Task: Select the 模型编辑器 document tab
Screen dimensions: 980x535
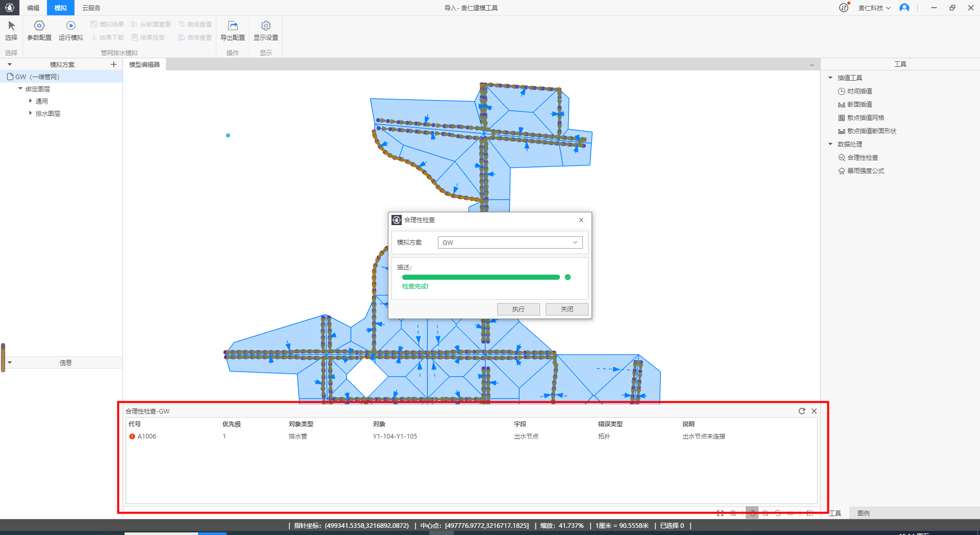Action: pos(144,64)
